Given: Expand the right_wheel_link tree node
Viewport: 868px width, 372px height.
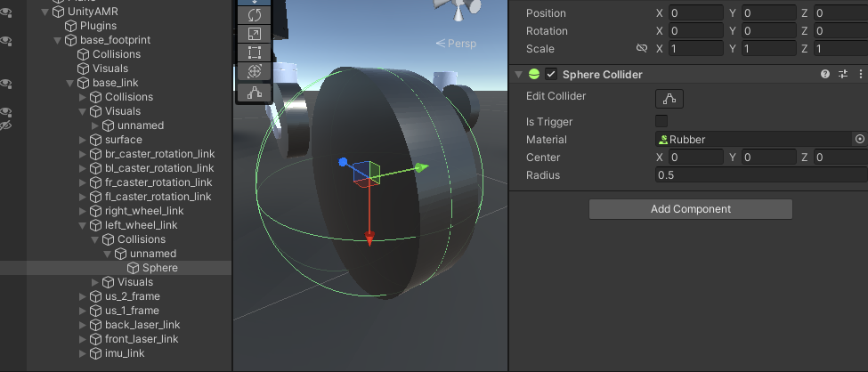Looking at the screenshot, I should 83,211.
